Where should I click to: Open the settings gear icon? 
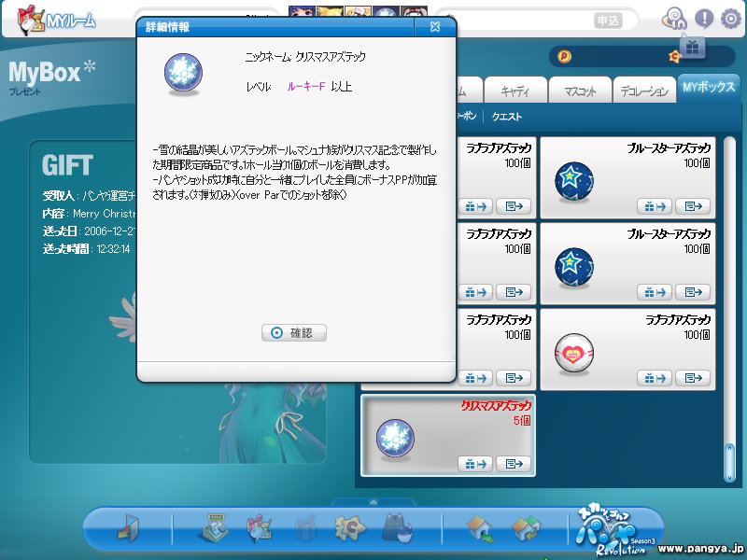[x=730, y=18]
